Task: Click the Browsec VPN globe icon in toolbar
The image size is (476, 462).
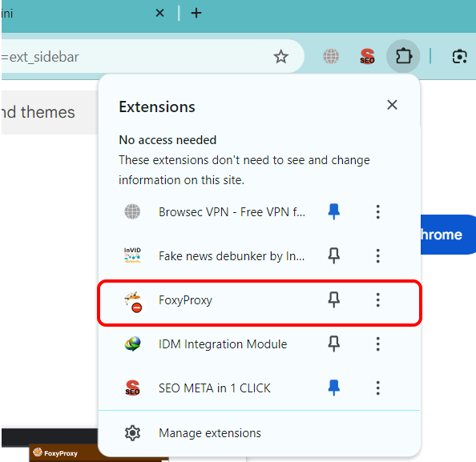Action: [x=331, y=56]
